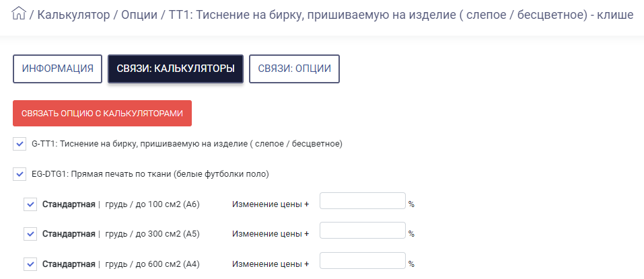Select the price change percent field for A4
Viewport: 644px width, 279px height.
(363, 261)
